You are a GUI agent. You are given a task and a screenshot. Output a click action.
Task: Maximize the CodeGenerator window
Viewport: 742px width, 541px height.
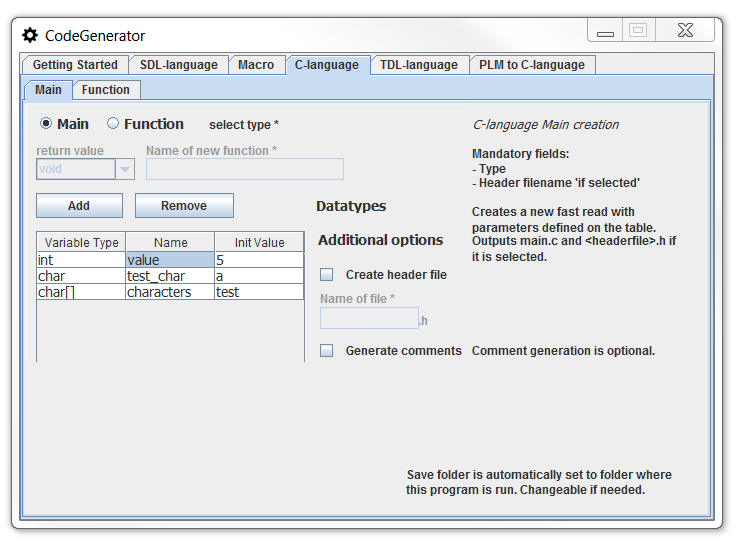638,31
